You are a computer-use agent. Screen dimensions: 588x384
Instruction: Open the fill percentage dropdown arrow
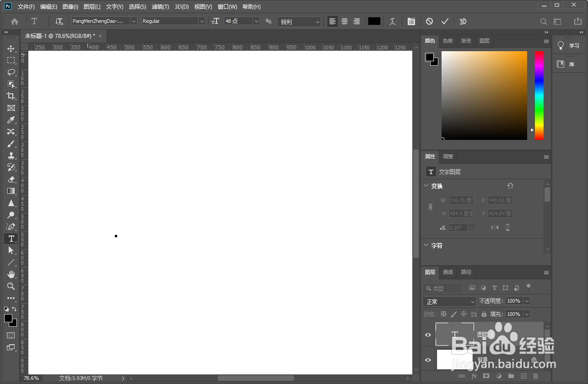[527, 314]
